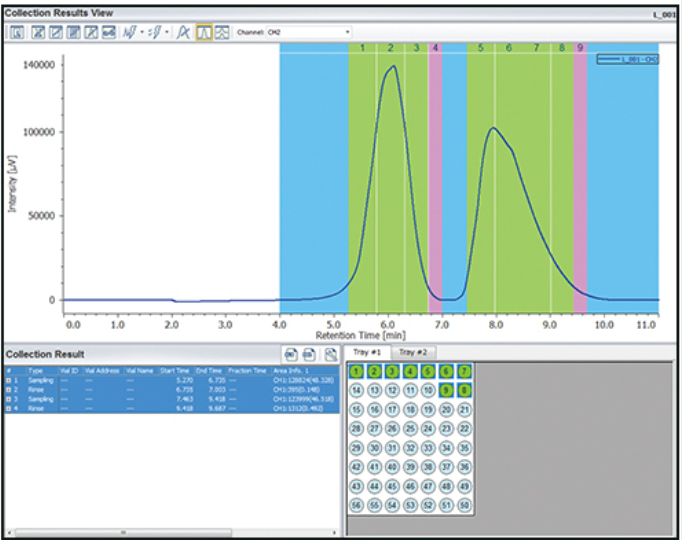682x540 pixels.
Task: Click the first icon in the chromatogram toolbar
Action: 17,32
